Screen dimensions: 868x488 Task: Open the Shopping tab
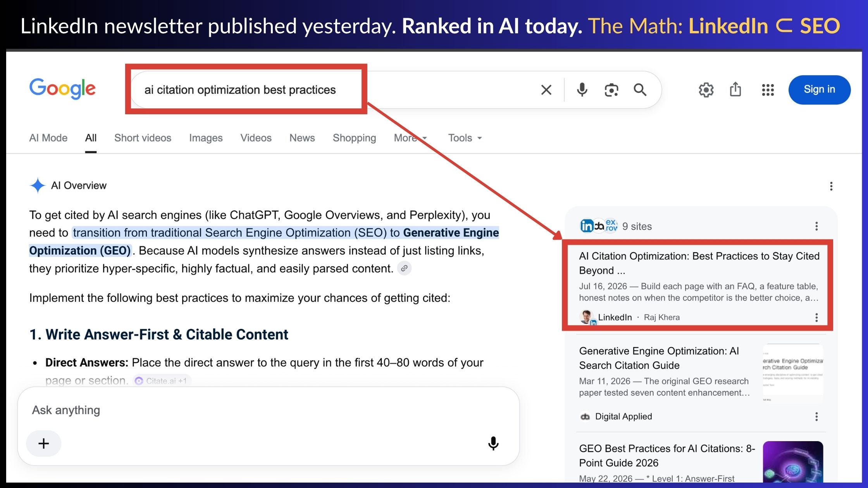pyautogui.click(x=354, y=138)
